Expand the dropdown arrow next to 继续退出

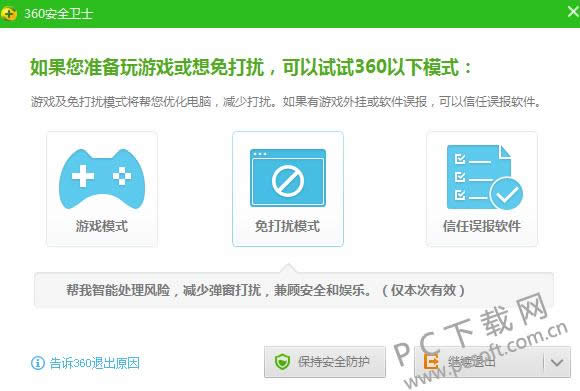(557, 362)
